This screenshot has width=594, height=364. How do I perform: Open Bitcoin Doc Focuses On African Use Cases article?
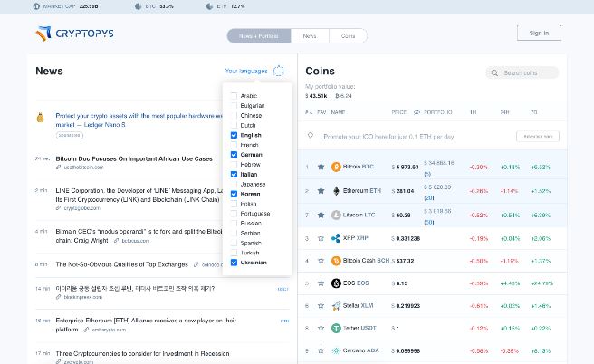pyautogui.click(x=134, y=158)
